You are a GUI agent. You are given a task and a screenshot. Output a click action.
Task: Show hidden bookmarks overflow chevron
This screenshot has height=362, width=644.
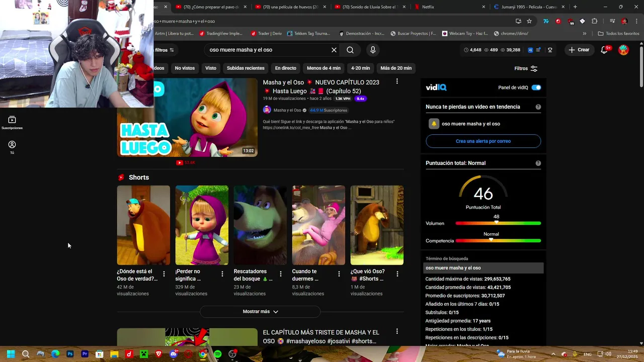pyautogui.click(x=584, y=34)
